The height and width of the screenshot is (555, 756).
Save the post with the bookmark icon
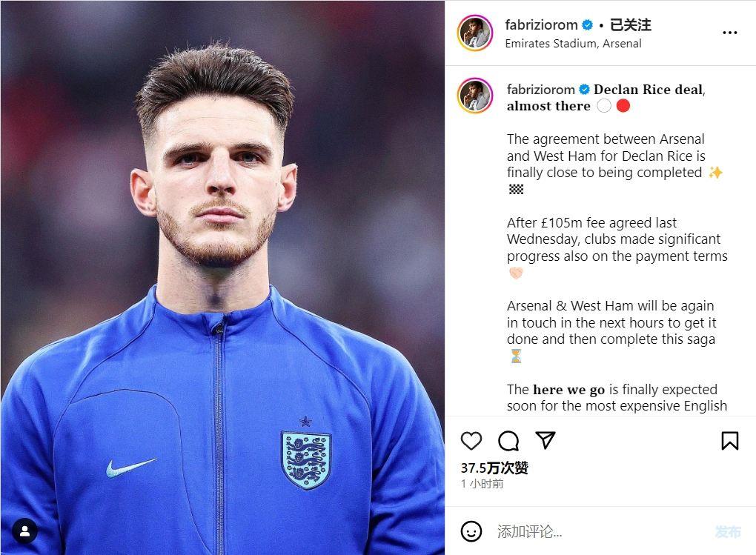pos(729,441)
